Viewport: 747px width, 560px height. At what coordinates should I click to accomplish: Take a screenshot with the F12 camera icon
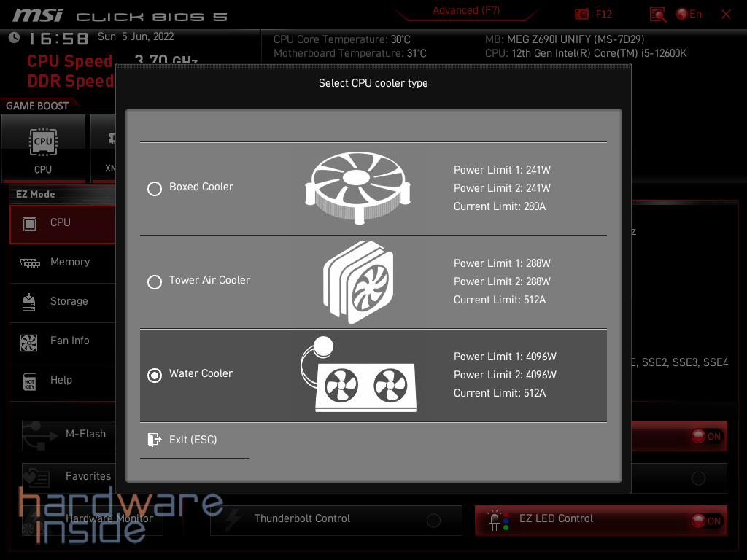click(581, 14)
